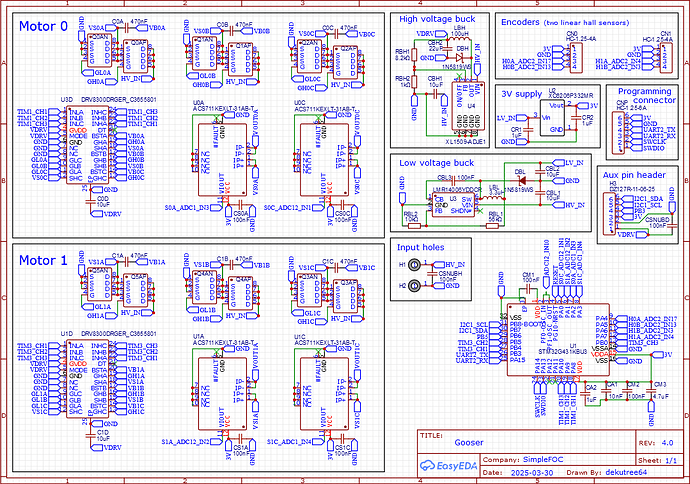Image resolution: width=690 pixels, height=484 pixels.
Task: Click the Aux pin header title
Action: click(x=635, y=174)
